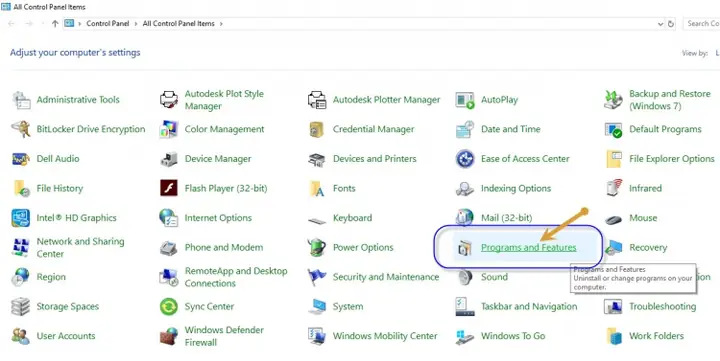Open the address bar history dropdown arrow
This screenshot has width=720, height=361.
point(660,24)
